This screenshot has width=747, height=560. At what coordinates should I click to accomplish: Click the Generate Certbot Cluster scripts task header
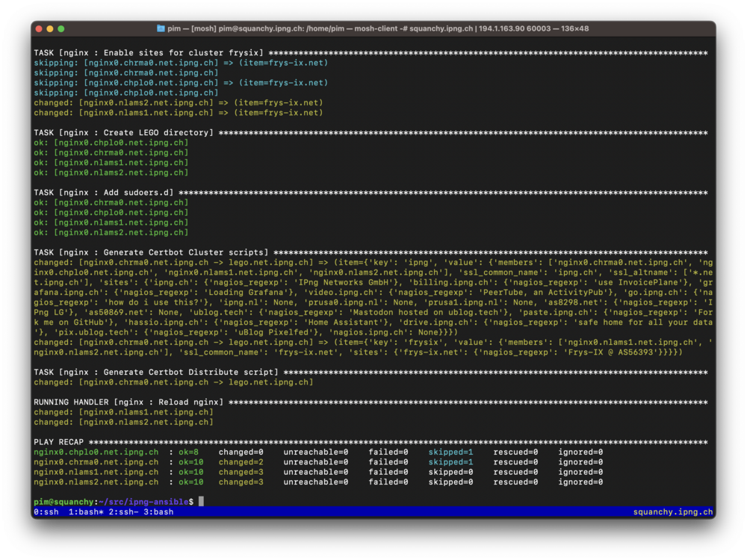pyautogui.click(x=153, y=253)
